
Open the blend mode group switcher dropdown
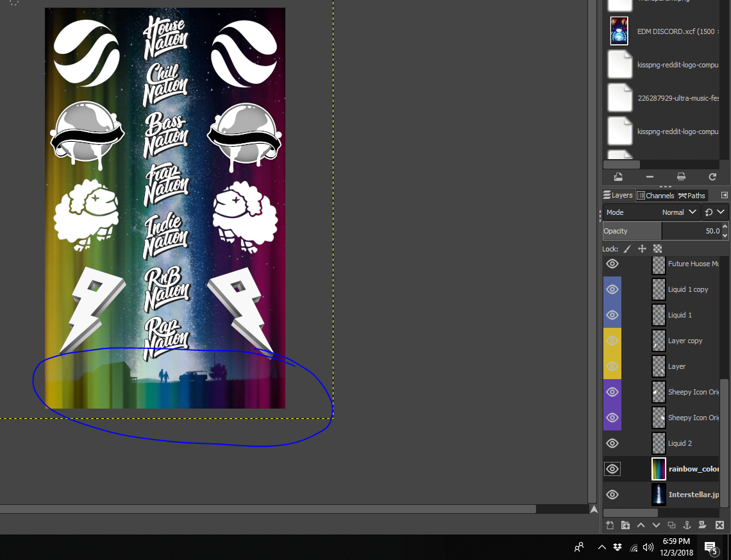tap(715, 212)
